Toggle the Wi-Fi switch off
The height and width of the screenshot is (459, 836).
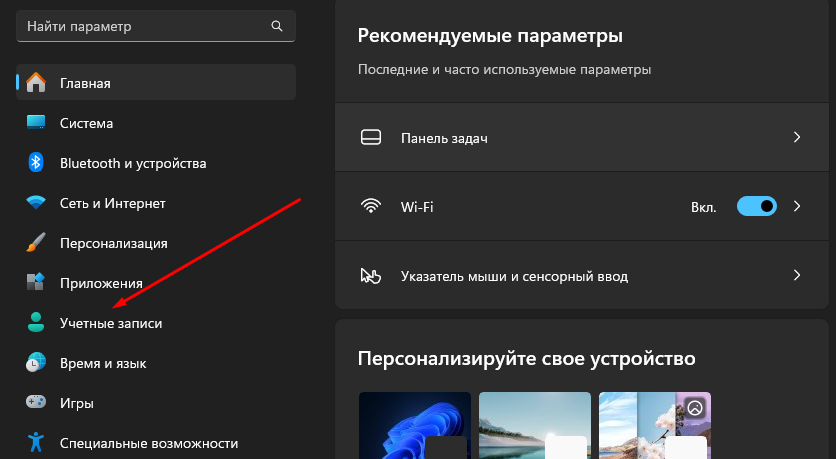(x=757, y=206)
